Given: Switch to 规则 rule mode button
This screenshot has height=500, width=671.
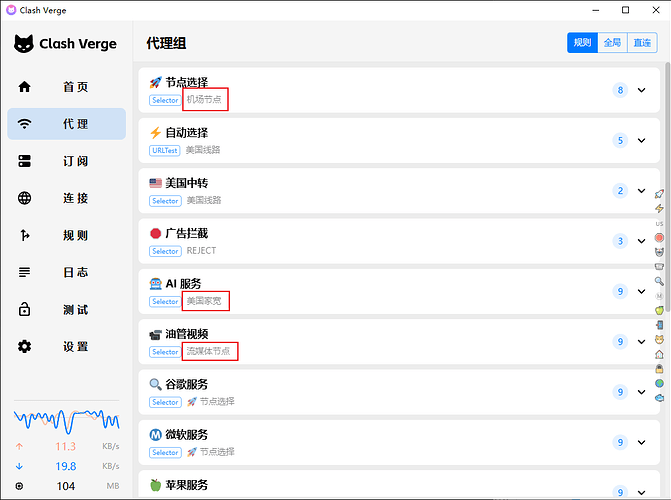Looking at the screenshot, I should point(582,43).
